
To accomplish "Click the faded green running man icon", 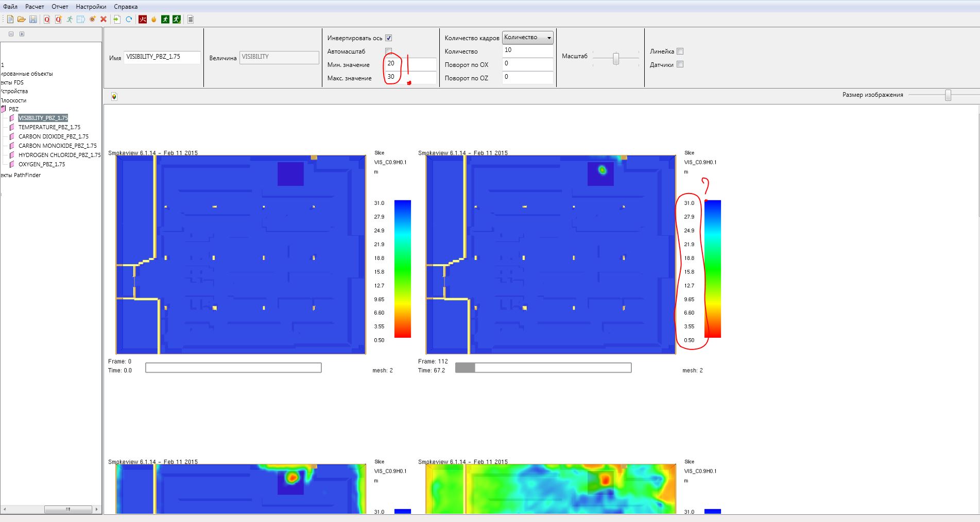I will click(x=70, y=19).
